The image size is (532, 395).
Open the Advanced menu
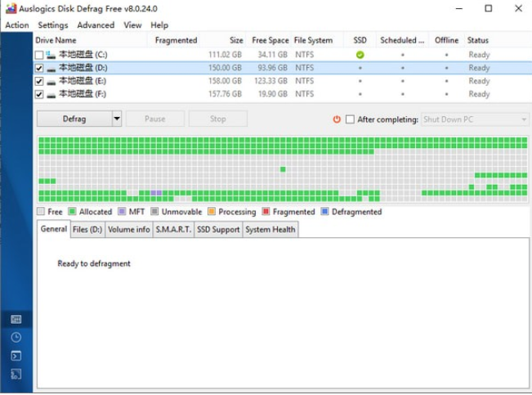pyautogui.click(x=96, y=25)
